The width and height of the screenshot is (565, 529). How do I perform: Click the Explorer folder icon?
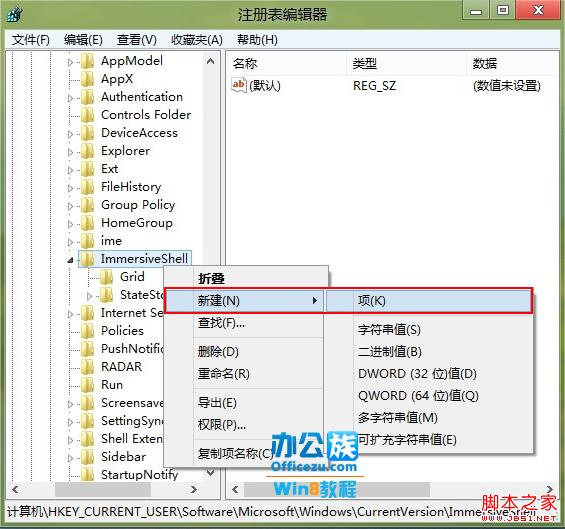tap(88, 151)
